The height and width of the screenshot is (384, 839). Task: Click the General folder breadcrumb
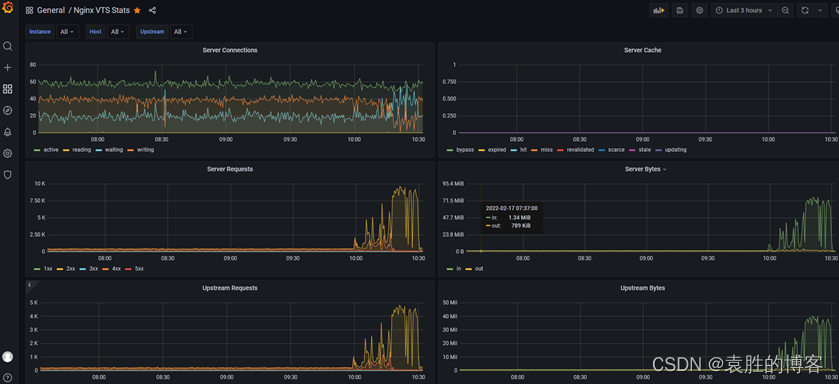tap(51, 10)
